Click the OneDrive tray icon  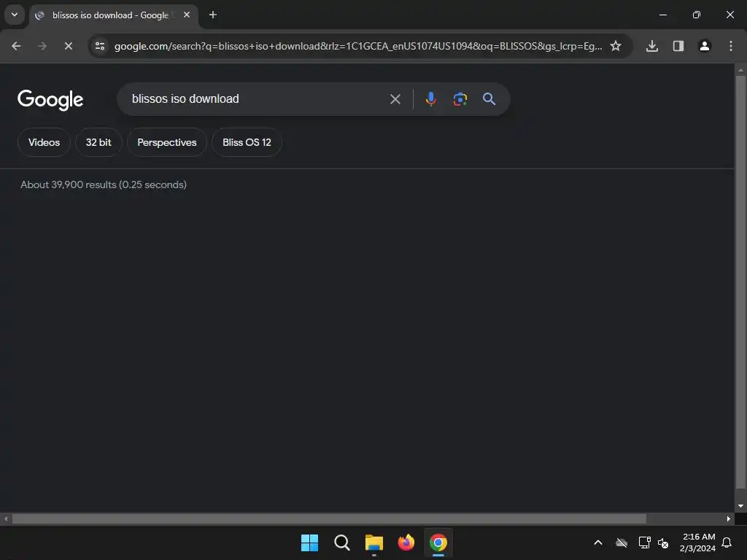(x=622, y=542)
